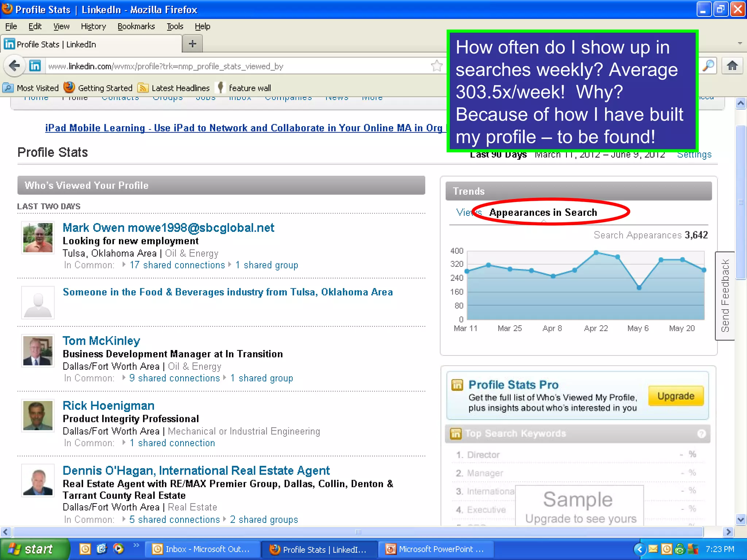747x560 pixels.
Task: Click the horizontal scrollbar left arrow
Action: tap(5, 532)
